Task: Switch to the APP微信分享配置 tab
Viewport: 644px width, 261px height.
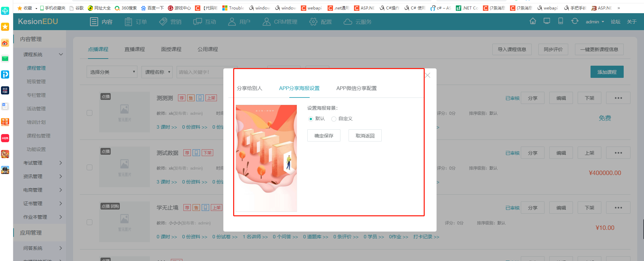Action: coord(356,88)
